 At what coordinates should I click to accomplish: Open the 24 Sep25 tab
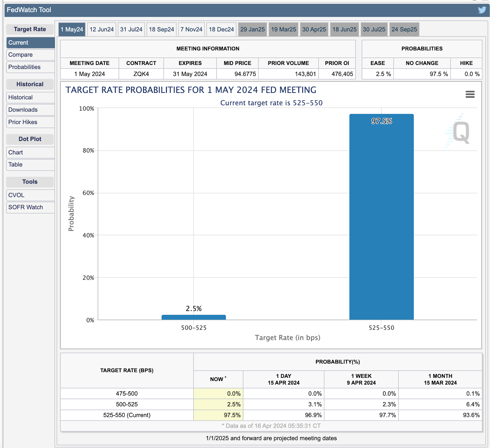[404, 29]
